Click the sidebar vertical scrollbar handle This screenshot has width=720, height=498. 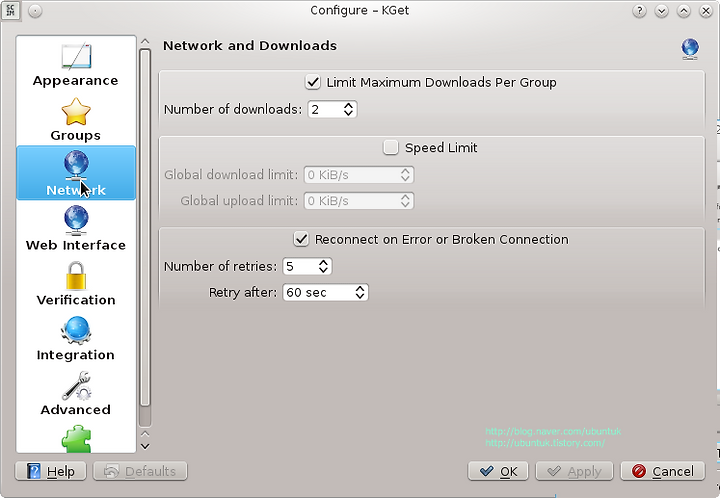(x=145, y=228)
